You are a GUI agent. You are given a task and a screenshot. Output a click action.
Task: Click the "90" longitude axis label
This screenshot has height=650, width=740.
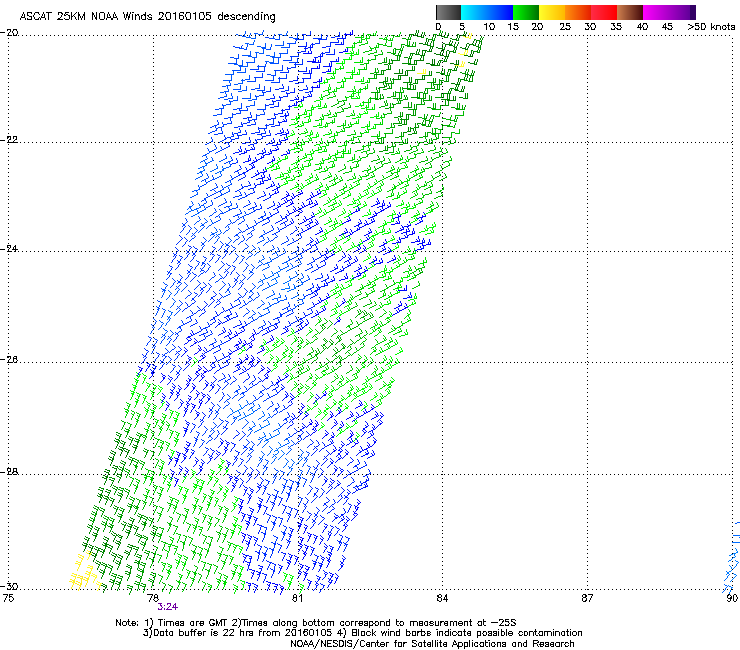pos(732,598)
